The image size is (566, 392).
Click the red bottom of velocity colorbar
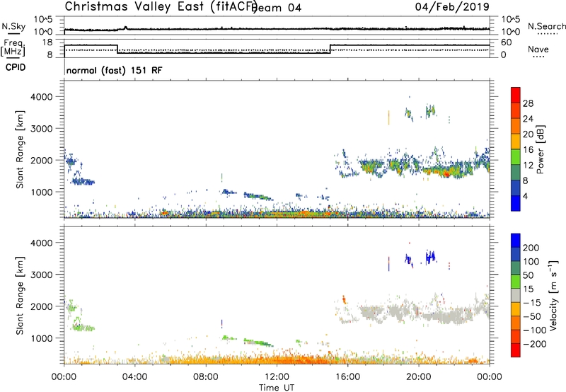[x=516, y=350]
